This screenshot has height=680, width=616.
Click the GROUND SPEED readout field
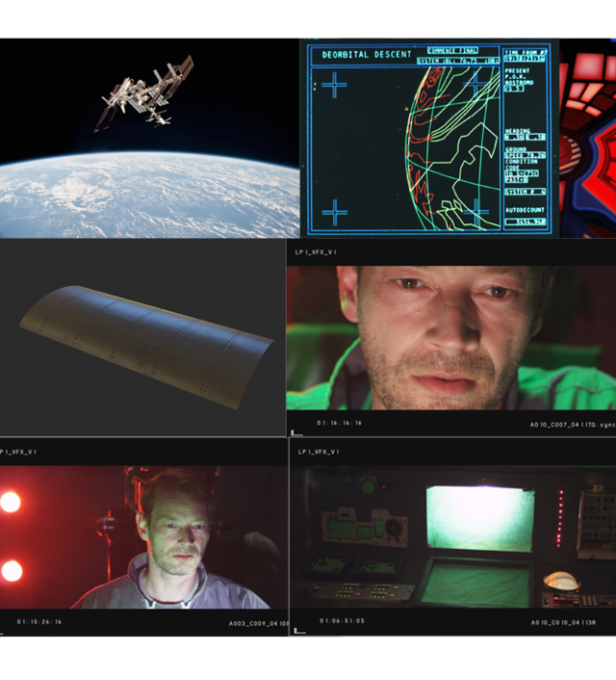526,154
